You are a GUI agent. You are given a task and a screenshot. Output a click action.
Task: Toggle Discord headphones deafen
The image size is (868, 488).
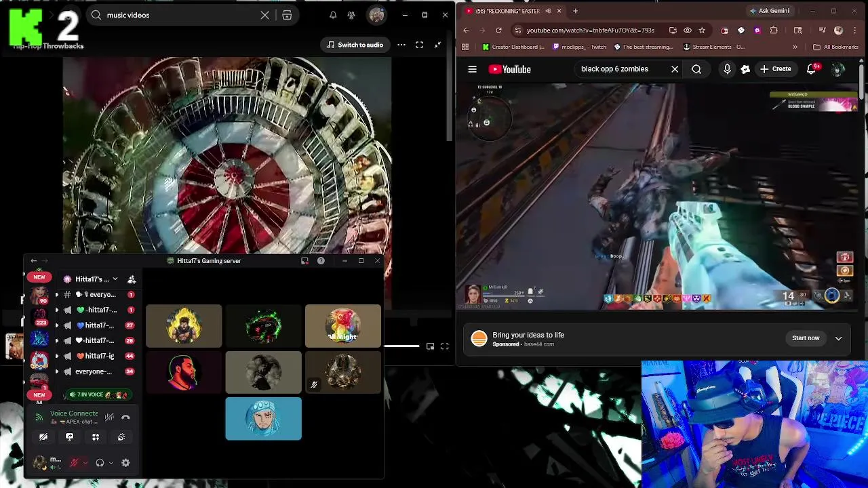pyautogui.click(x=100, y=463)
